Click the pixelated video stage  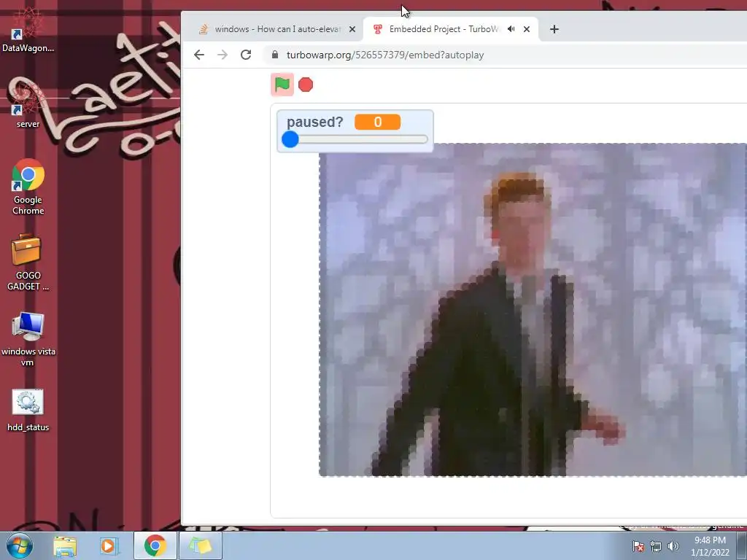click(x=533, y=309)
